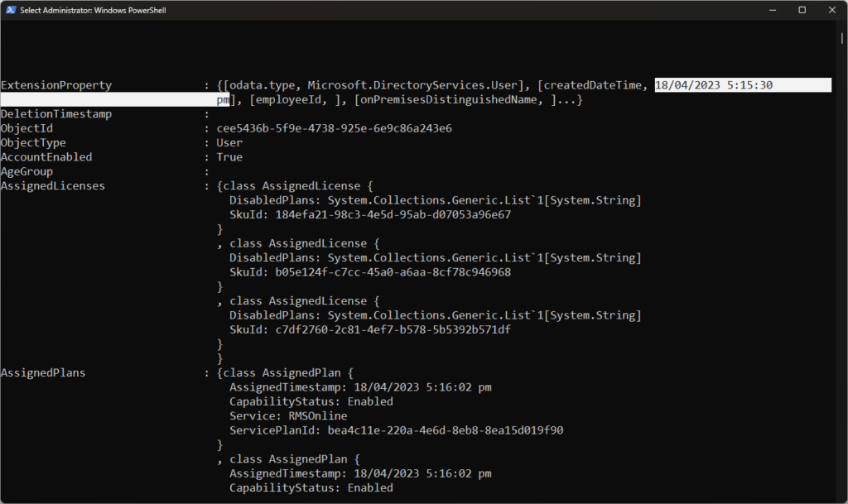Click SkuId '184efa21-98c3-4e5d-95ab-d07053a96e67'
848x504 pixels.
click(x=393, y=214)
